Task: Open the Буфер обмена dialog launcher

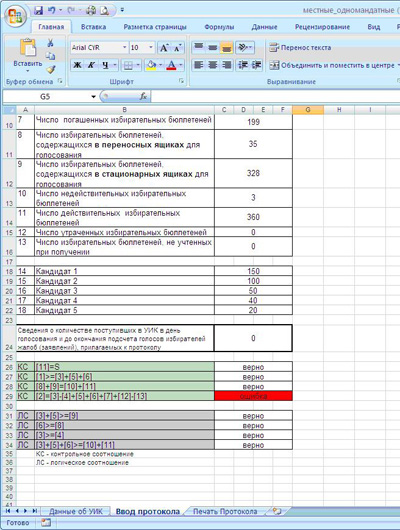Action: pyautogui.click(x=60, y=81)
